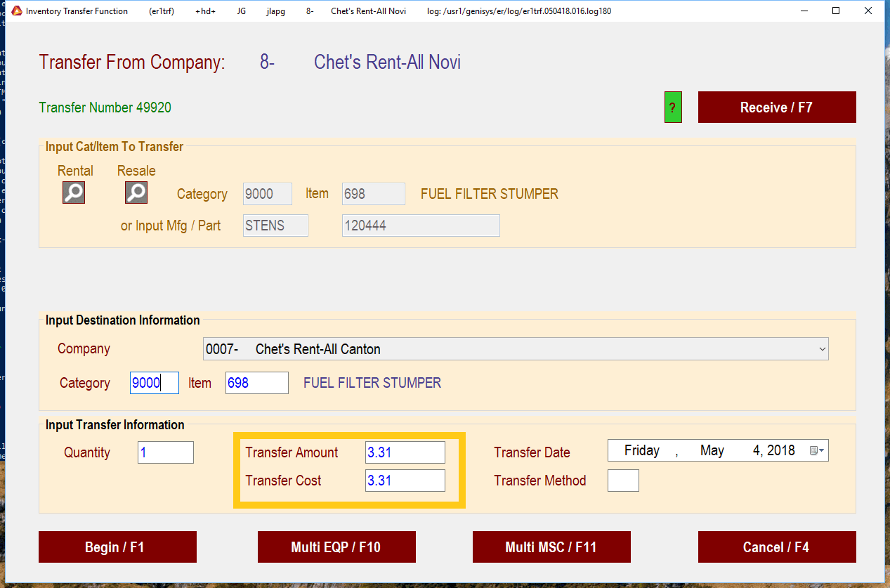The width and height of the screenshot is (890, 588).
Task: Click the Multi EQP / F10 button
Action: point(336,547)
